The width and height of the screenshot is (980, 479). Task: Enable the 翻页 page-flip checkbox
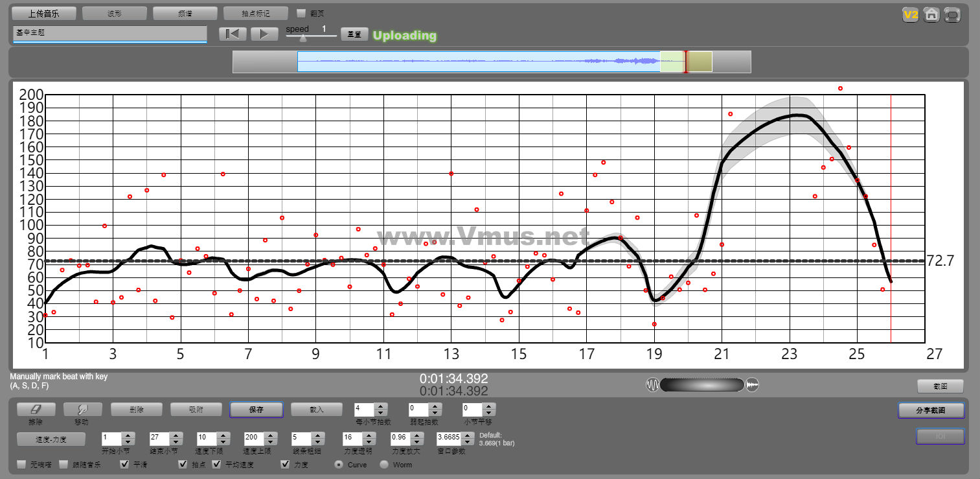301,13
